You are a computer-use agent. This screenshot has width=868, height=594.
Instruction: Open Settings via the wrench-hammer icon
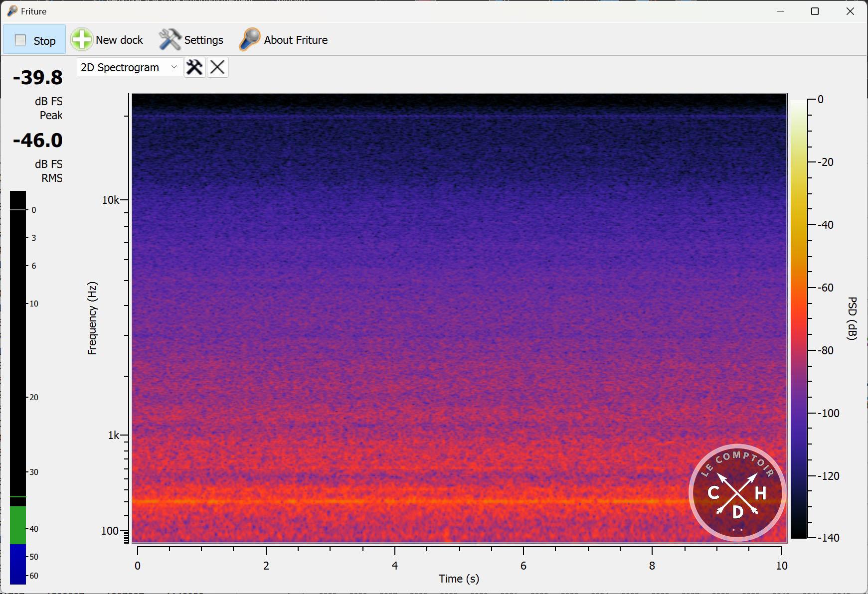(170, 40)
